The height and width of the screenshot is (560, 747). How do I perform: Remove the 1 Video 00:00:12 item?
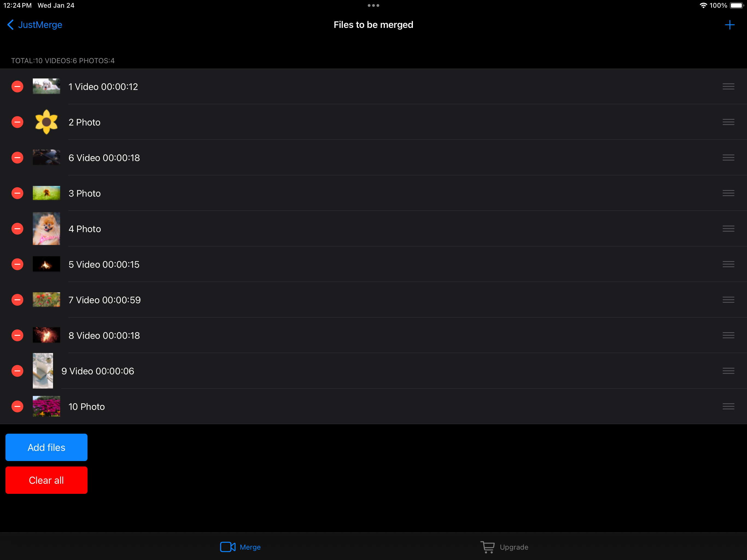tap(17, 86)
